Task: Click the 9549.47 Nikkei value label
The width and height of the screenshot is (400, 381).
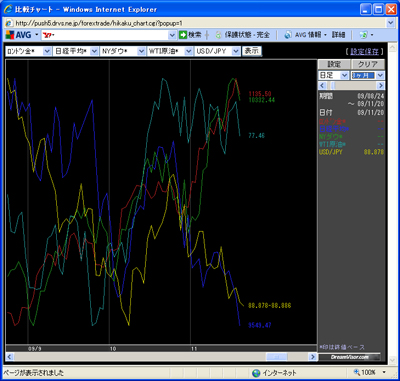Action: point(260,325)
